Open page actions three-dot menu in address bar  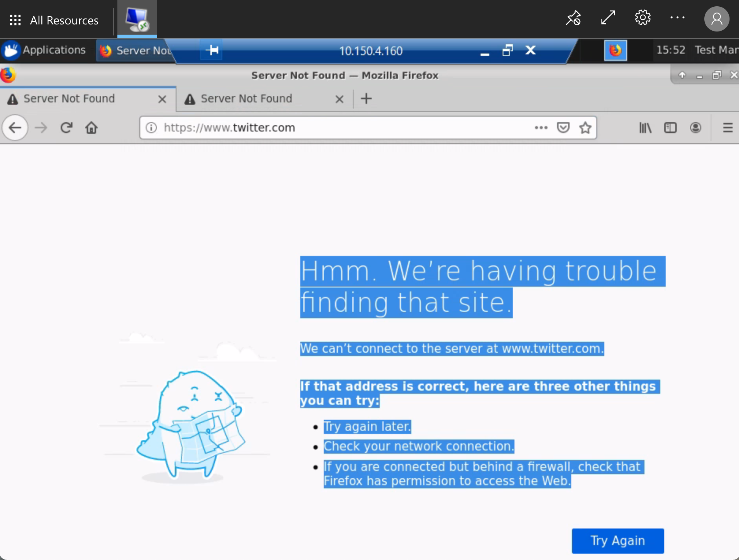coord(541,128)
